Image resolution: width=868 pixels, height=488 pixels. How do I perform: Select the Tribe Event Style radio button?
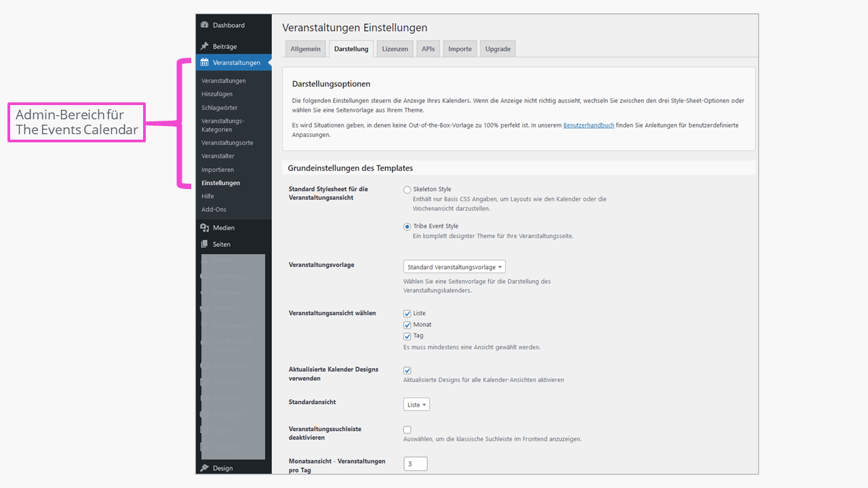click(407, 226)
